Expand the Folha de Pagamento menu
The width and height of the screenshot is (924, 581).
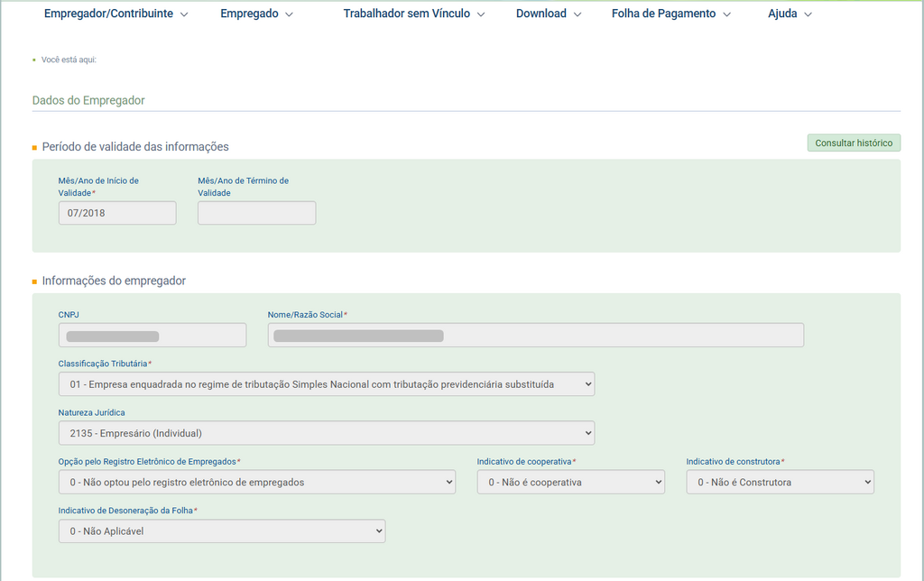click(x=670, y=14)
